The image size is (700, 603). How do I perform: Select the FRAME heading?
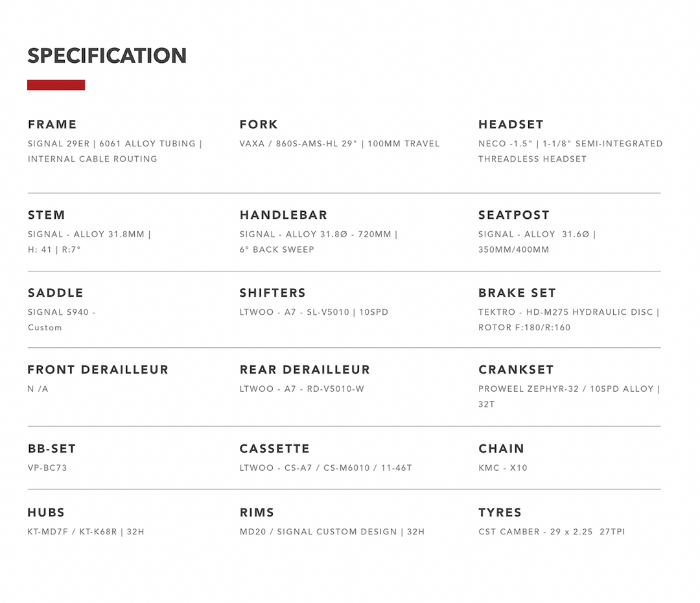point(52,124)
